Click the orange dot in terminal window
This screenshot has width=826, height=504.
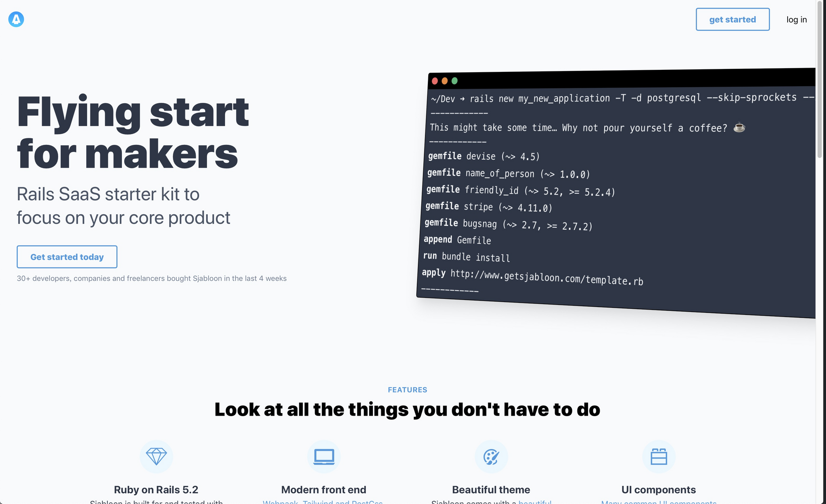pyautogui.click(x=444, y=81)
